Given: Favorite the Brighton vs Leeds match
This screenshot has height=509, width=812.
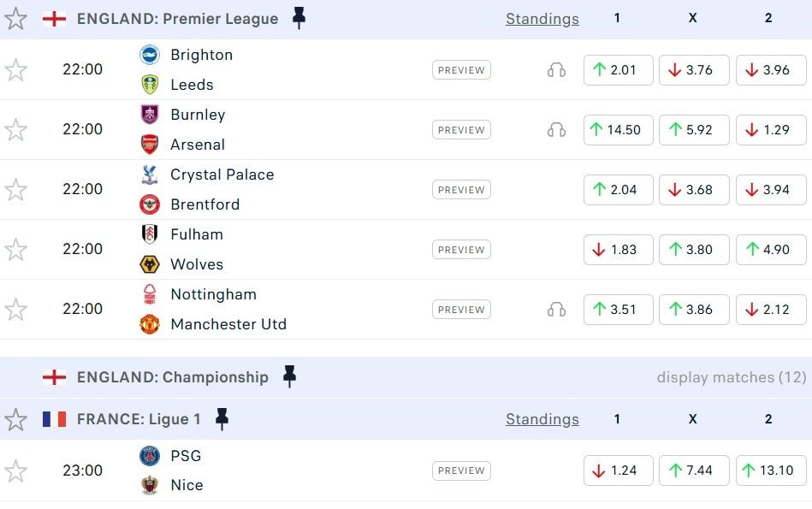Looking at the screenshot, I should tap(16, 70).
